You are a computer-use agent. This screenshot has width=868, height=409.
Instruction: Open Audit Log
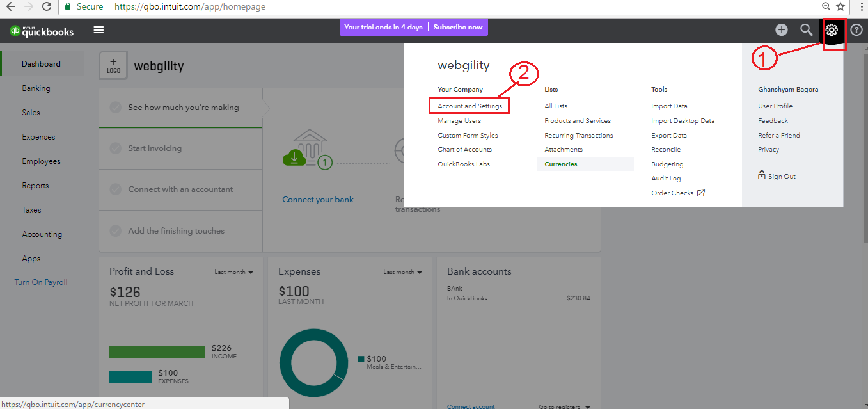tap(666, 179)
